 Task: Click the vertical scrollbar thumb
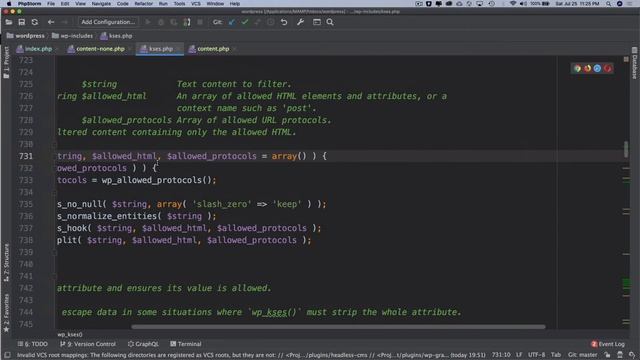coord(626,149)
